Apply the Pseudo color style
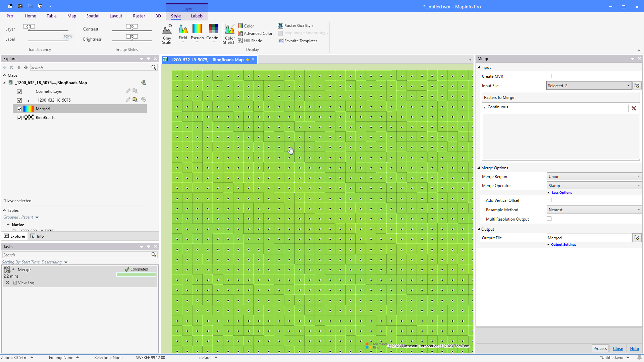The width and height of the screenshot is (644, 362). click(x=197, y=34)
